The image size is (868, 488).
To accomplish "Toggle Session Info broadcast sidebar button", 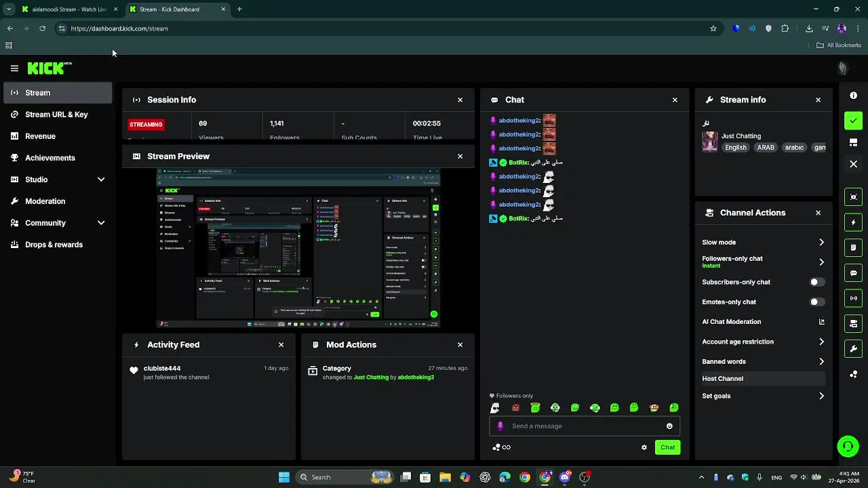I will pos(853,298).
